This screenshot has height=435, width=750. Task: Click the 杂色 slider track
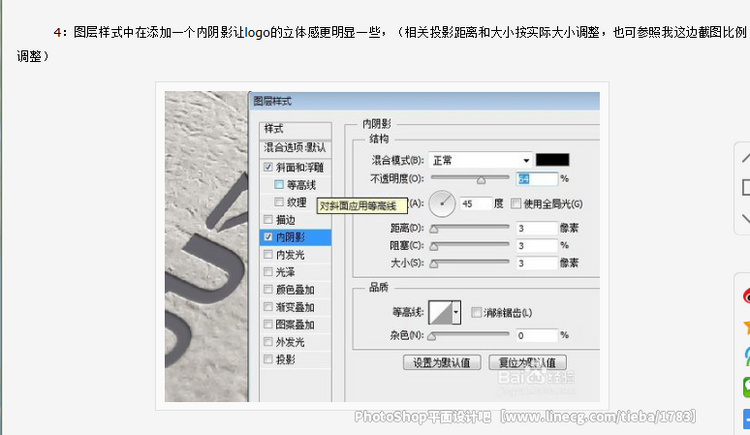pyautogui.click(x=470, y=335)
